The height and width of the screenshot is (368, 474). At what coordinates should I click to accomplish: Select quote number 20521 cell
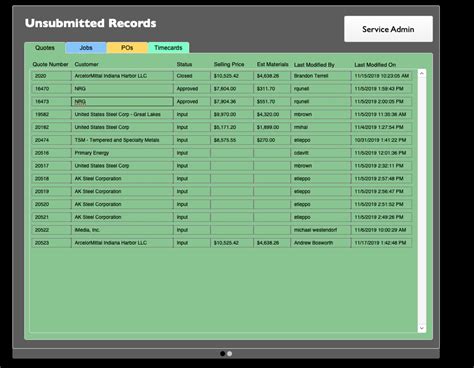point(51,217)
